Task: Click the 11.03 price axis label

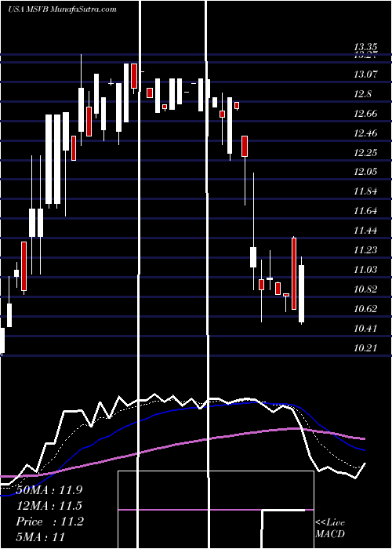Action: coord(365,270)
